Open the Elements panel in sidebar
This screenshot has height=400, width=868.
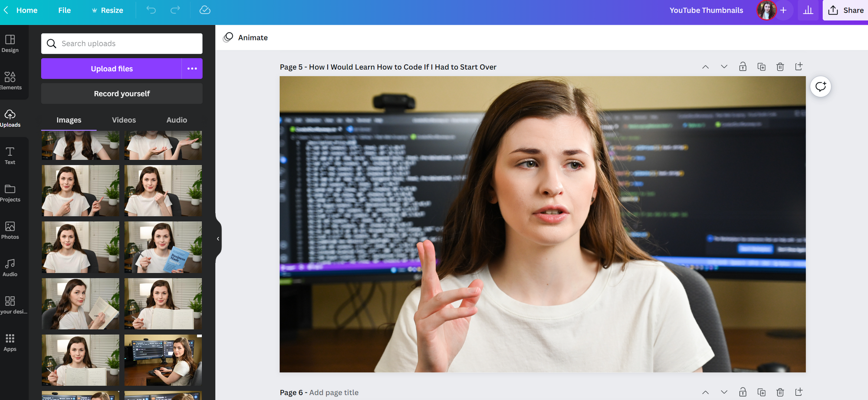(10, 81)
